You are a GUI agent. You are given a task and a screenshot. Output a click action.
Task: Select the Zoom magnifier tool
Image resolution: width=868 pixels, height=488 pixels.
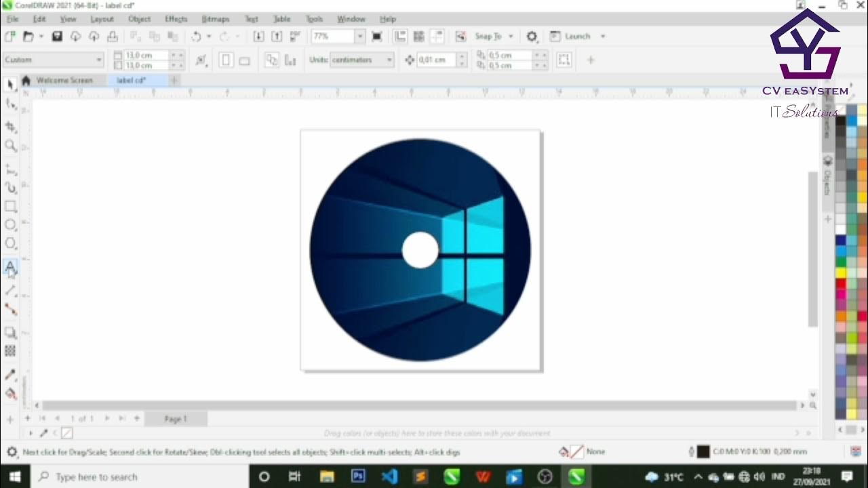pos(10,145)
